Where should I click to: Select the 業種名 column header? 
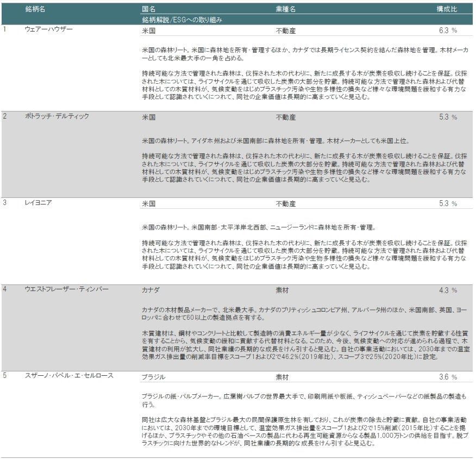point(286,10)
